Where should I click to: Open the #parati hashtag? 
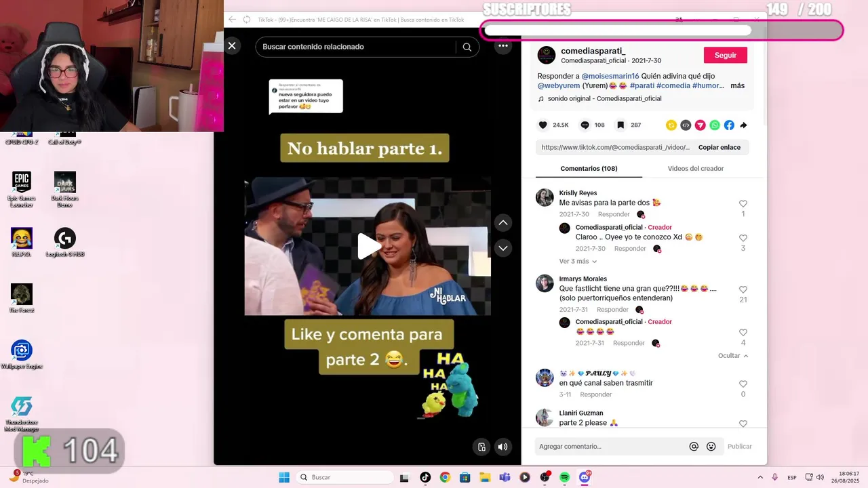[x=642, y=86]
